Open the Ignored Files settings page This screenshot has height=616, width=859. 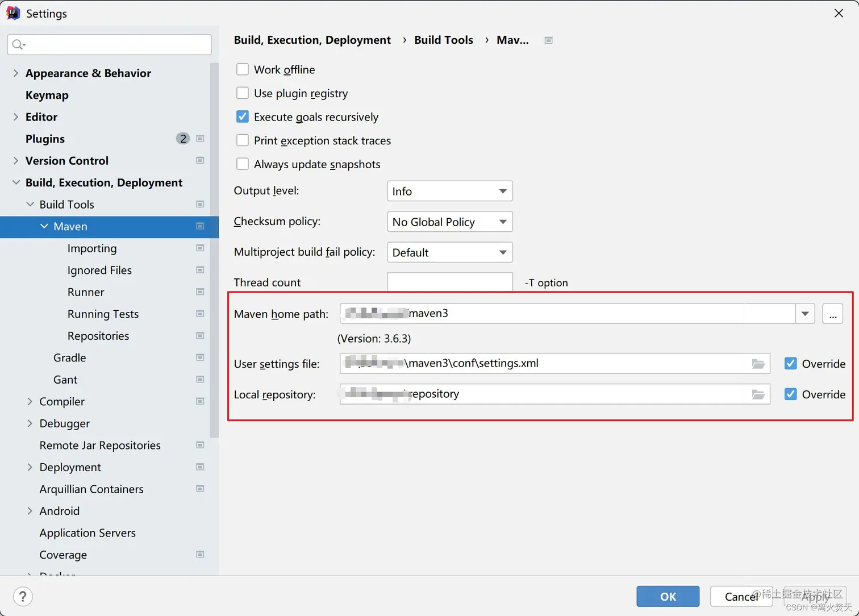click(99, 270)
